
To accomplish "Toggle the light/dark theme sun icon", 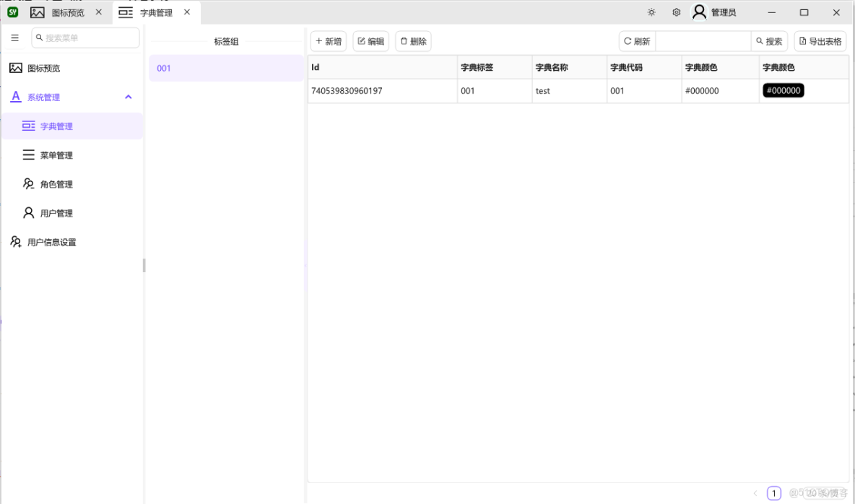I will click(x=651, y=12).
